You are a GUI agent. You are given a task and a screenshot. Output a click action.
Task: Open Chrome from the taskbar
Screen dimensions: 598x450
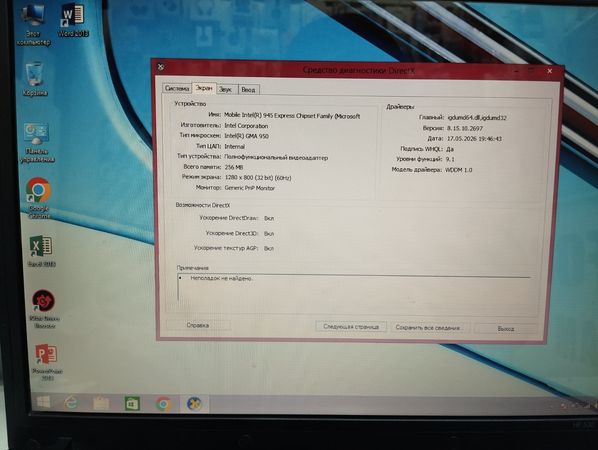tap(163, 404)
